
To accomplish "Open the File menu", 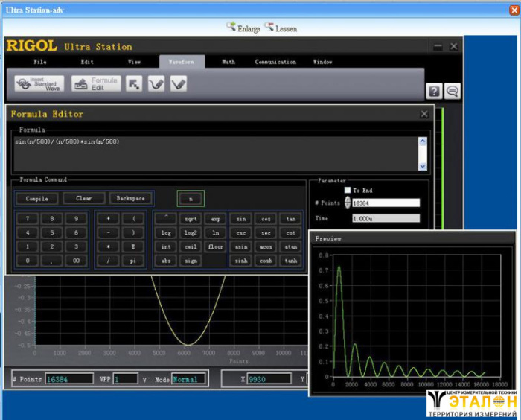I will tap(39, 62).
